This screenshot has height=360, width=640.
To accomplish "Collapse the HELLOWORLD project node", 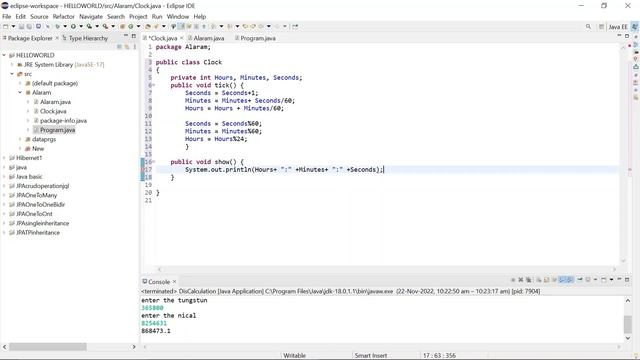I will pyautogui.click(x=4, y=55).
